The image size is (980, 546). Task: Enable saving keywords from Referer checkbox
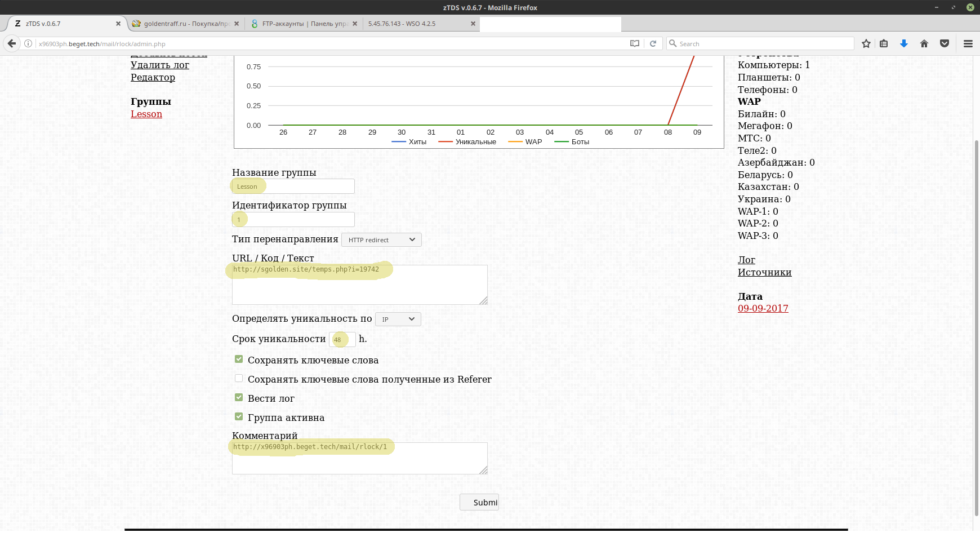(x=239, y=378)
